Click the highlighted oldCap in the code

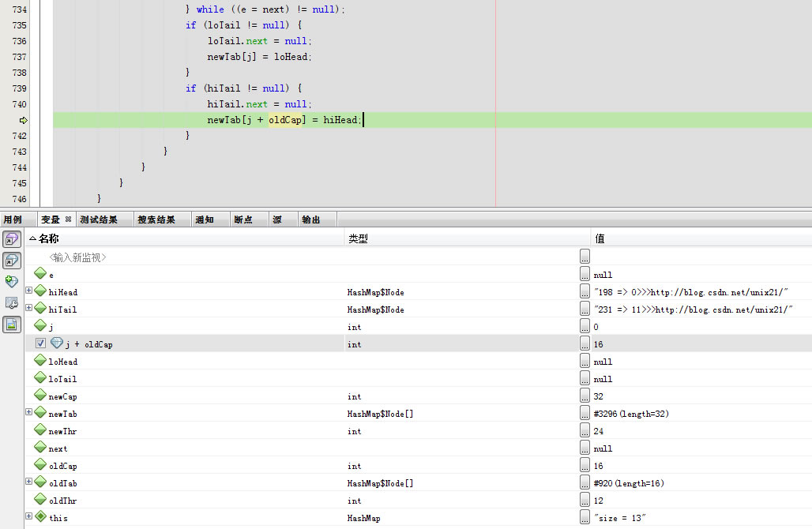tap(285, 120)
